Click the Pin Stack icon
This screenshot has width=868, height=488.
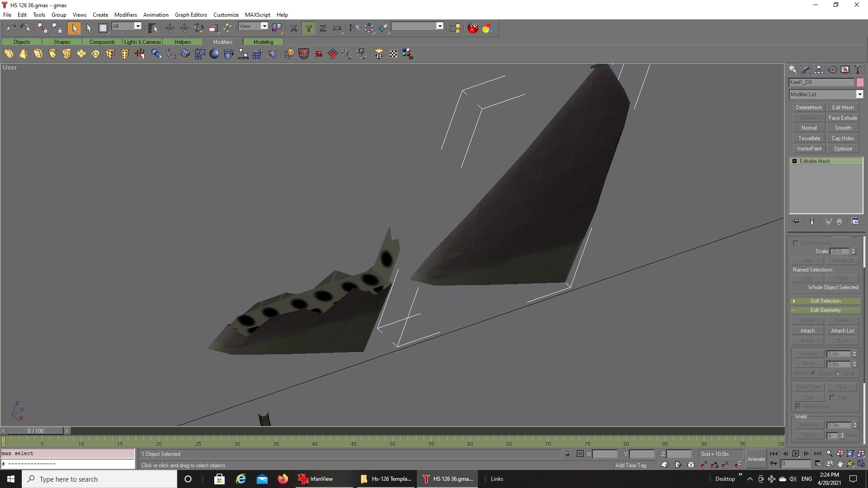click(x=796, y=221)
